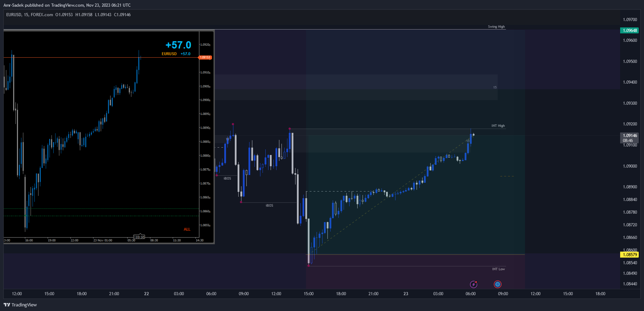644x311 pixels.
Task: Click the 22 date label on time axis
Action: tap(146, 294)
